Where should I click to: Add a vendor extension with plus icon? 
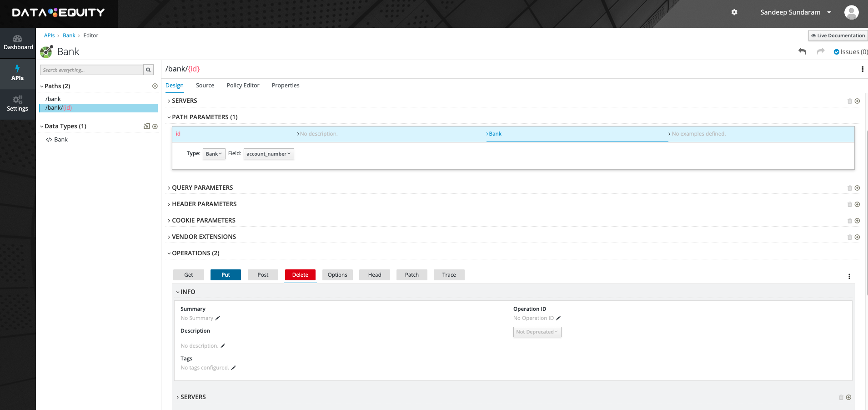click(857, 237)
